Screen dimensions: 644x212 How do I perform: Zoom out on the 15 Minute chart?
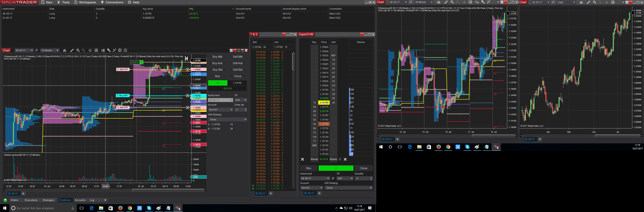pos(83,50)
